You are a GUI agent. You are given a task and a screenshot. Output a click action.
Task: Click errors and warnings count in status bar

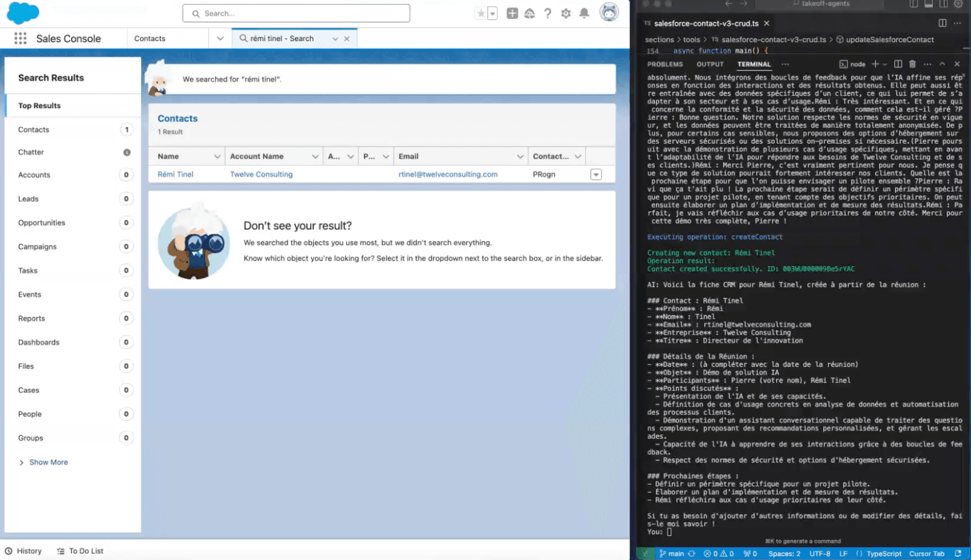[719, 553]
